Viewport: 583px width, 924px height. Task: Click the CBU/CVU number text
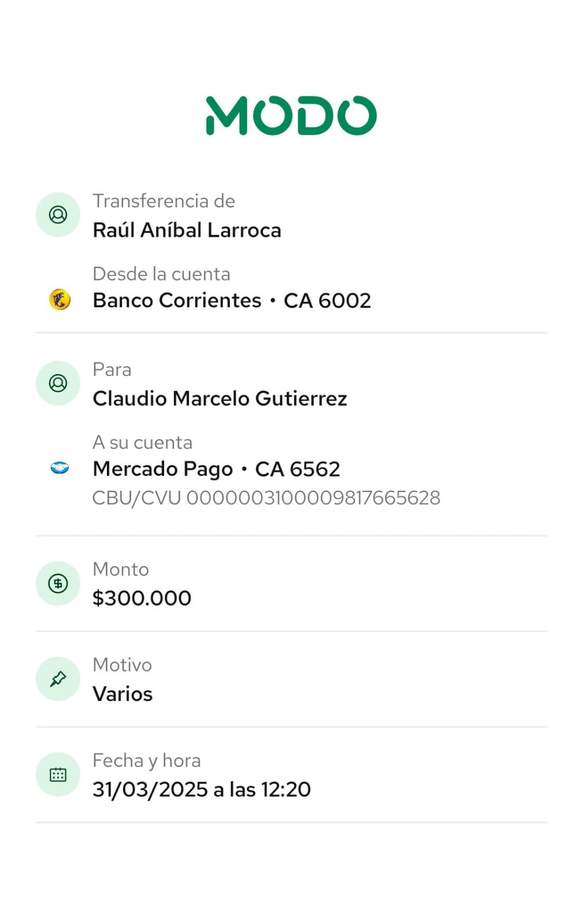(x=266, y=498)
